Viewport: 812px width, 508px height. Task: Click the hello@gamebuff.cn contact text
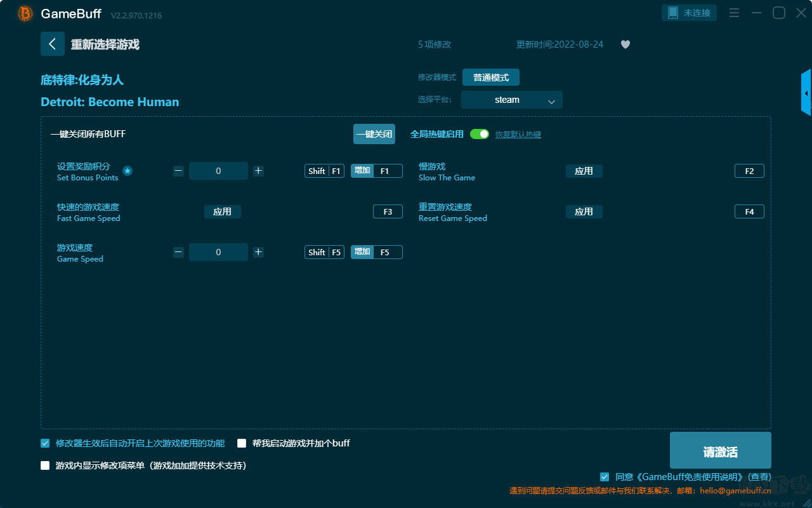pyautogui.click(x=735, y=490)
